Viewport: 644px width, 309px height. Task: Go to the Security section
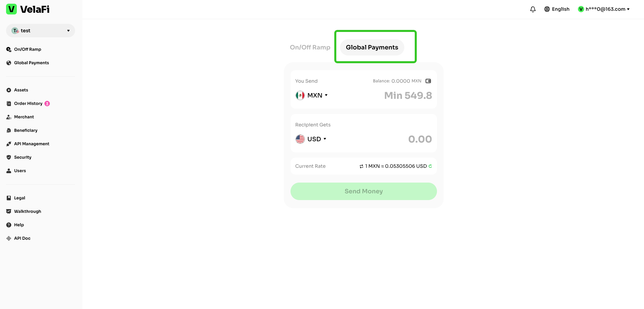pos(23,157)
